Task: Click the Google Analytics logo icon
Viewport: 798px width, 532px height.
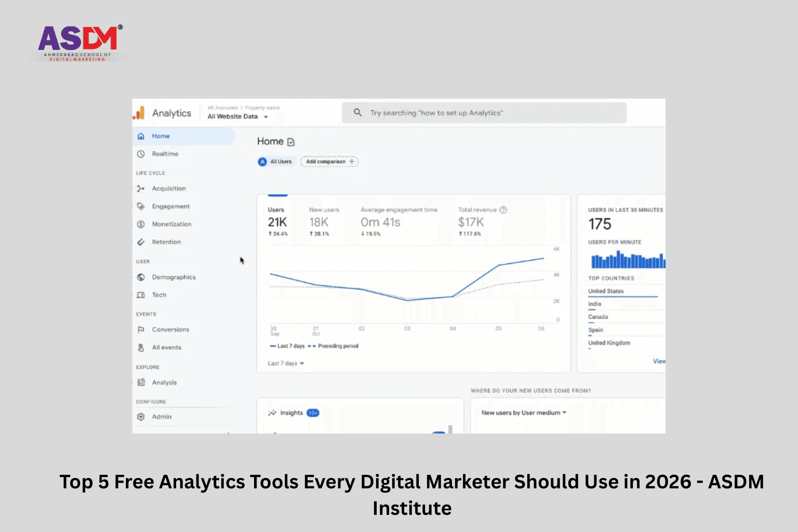Action: pos(139,113)
